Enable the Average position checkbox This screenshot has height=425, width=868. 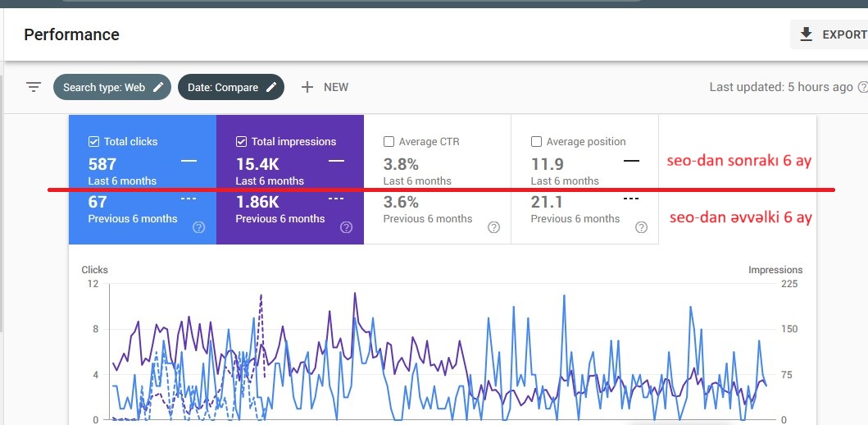(x=536, y=142)
